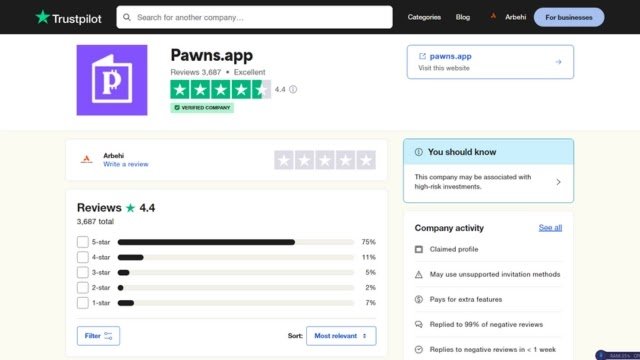Rate one star in write review
The height and width of the screenshot is (360, 640).
tap(284, 160)
